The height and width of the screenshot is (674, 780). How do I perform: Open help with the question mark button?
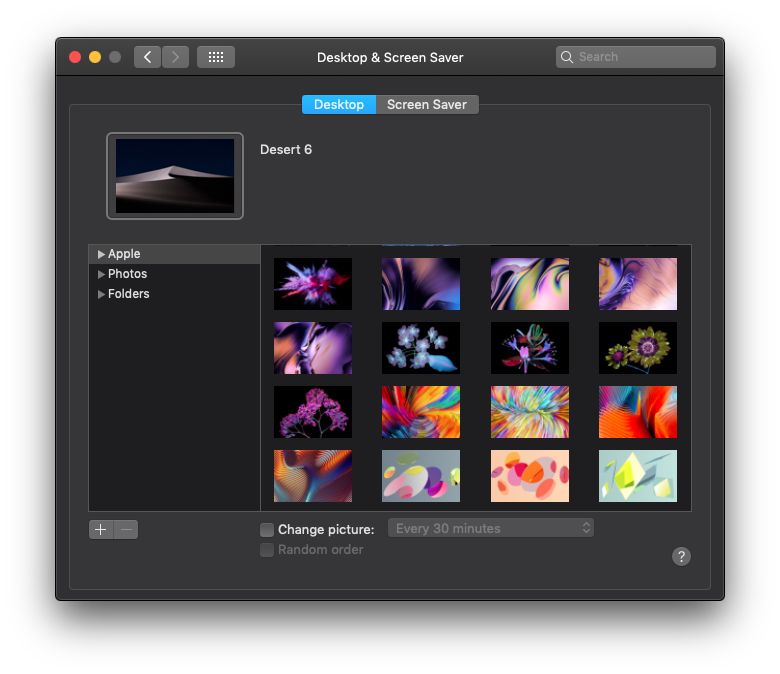pos(681,557)
